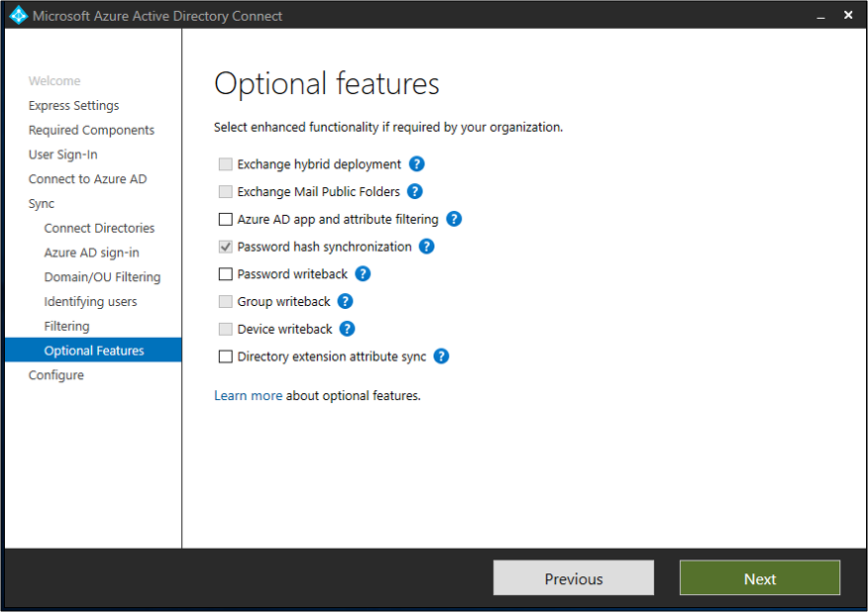
Task: Click the Next button
Action: pyautogui.click(x=759, y=577)
